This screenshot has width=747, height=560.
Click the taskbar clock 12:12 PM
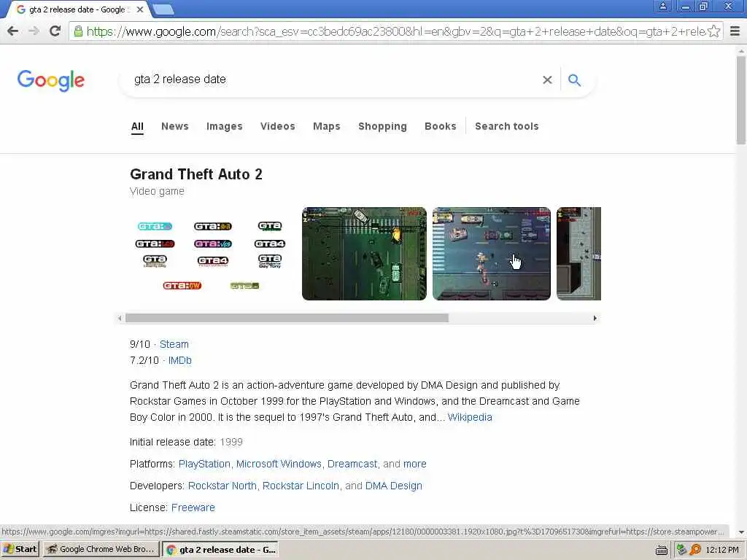click(x=722, y=550)
